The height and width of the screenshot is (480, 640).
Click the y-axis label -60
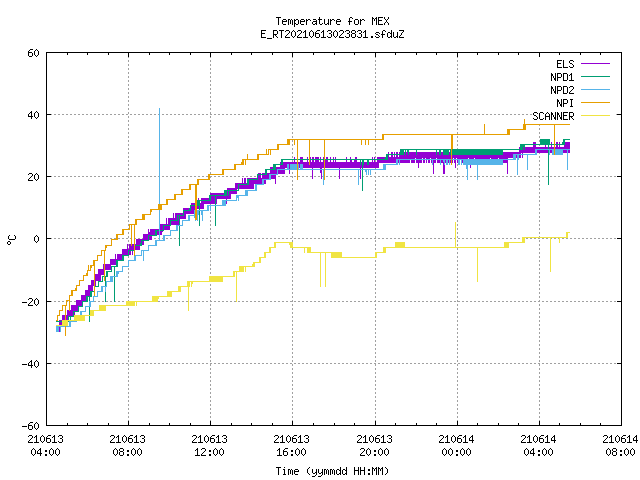pos(30,426)
